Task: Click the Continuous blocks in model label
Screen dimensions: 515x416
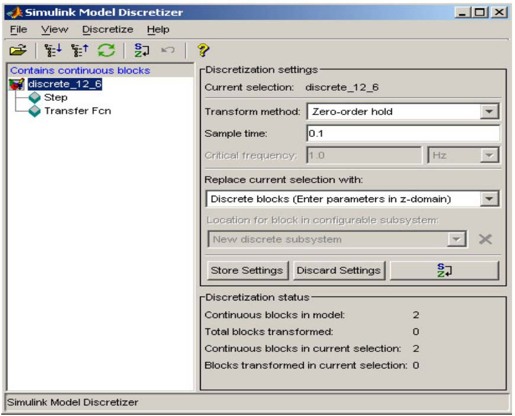Action: click(x=274, y=315)
